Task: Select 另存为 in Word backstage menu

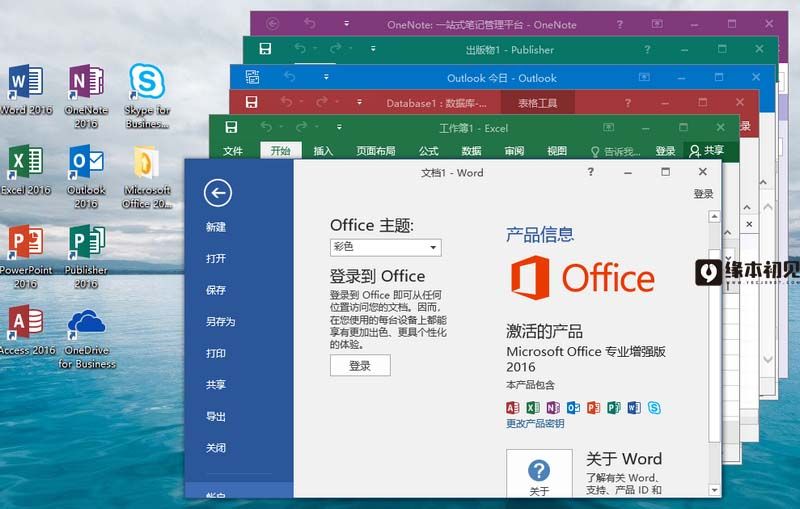Action: (x=220, y=322)
